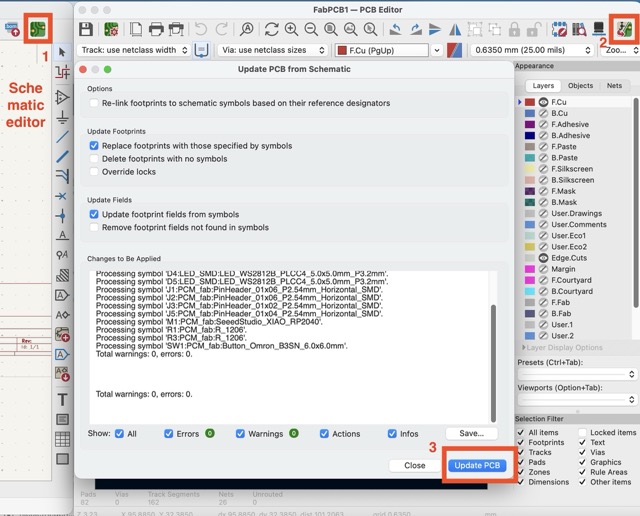Select the B.Cu layer row
The height and width of the screenshot is (516, 640).
click(x=576, y=113)
